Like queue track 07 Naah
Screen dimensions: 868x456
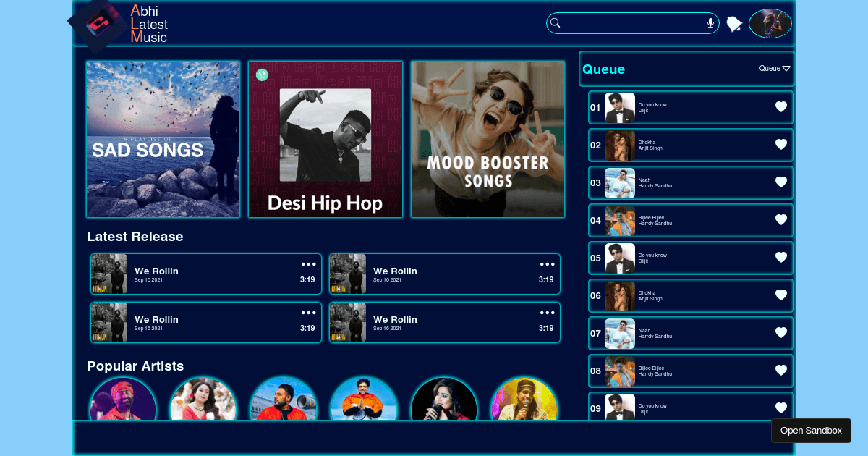781,333
